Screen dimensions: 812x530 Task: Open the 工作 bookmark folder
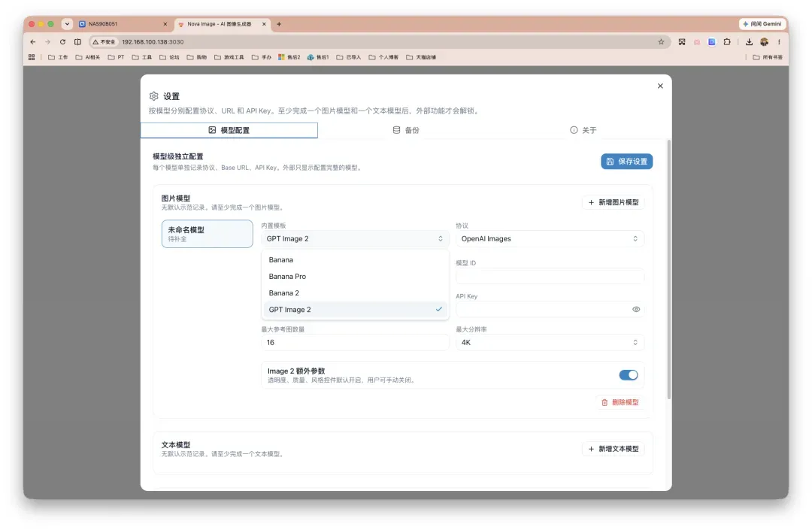click(58, 57)
